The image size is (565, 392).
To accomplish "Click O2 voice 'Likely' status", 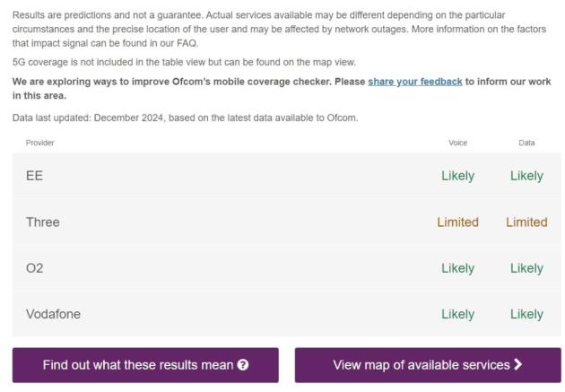I will click(457, 268).
